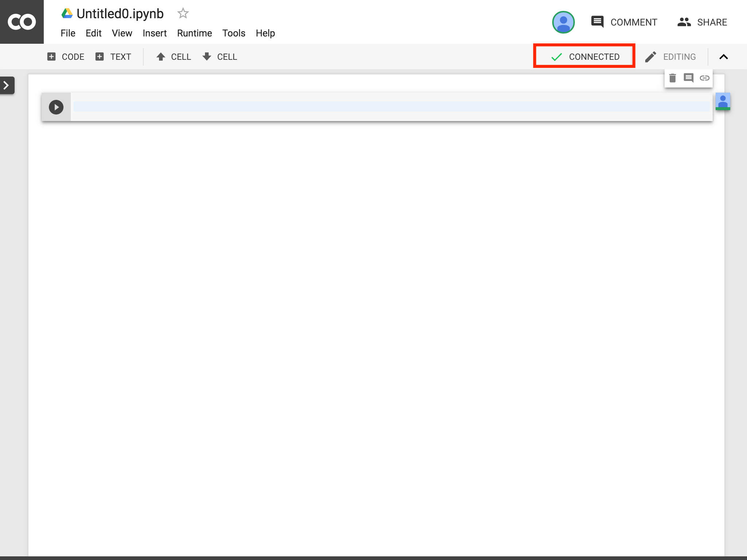Open the SHARE dialog

(x=703, y=22)
